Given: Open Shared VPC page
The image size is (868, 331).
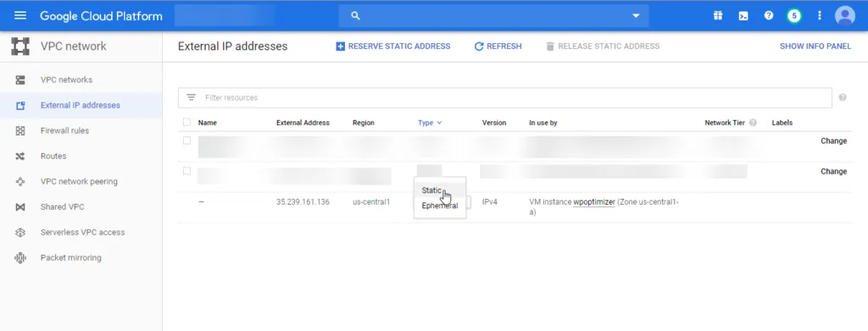Looking at the screenshot, I should (63, 207).
